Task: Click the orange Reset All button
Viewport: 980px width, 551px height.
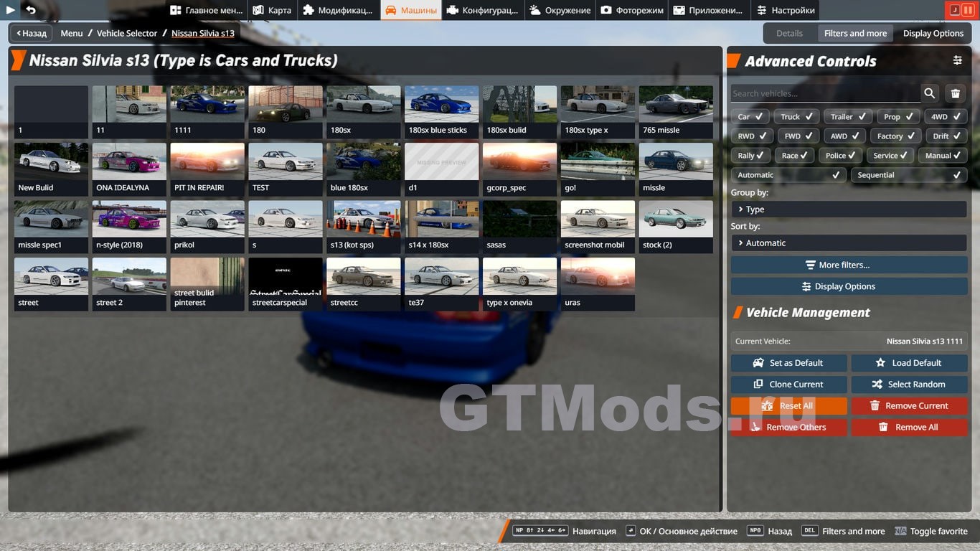Action: [x=789, y=406]
